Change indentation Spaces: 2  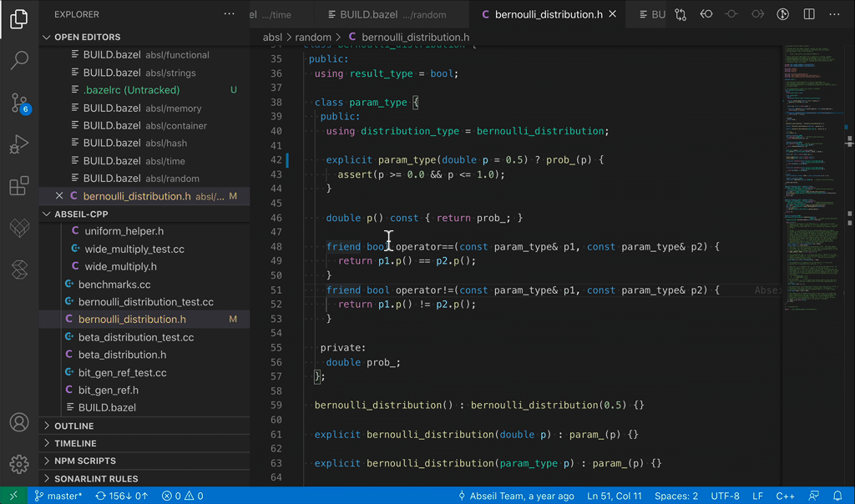click(x=676, y=496)
